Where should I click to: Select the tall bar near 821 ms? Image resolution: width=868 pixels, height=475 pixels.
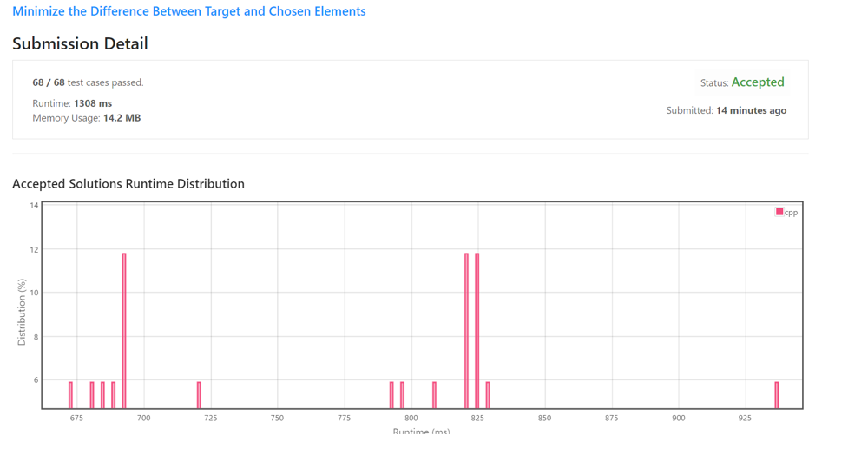pos(466,330)
